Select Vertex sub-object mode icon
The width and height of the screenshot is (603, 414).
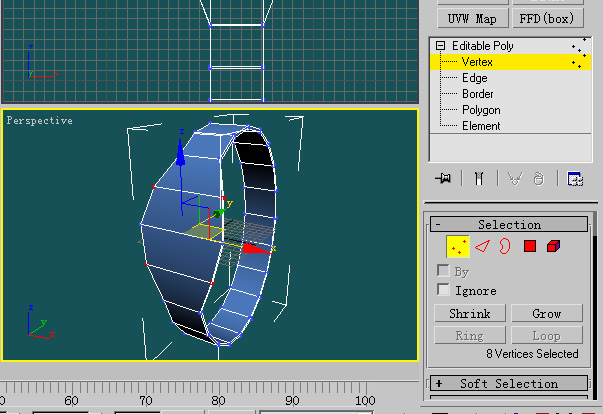tap(458, 246)
